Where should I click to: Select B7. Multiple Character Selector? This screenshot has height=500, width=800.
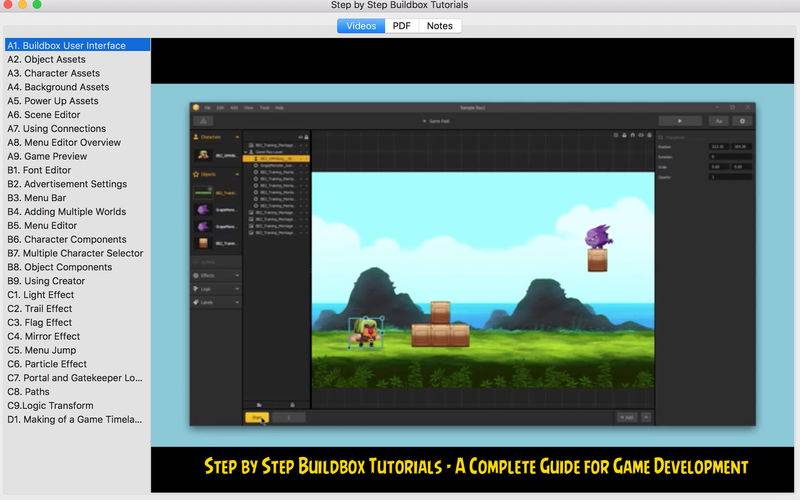pyautogui.click(x=78, y=253)
